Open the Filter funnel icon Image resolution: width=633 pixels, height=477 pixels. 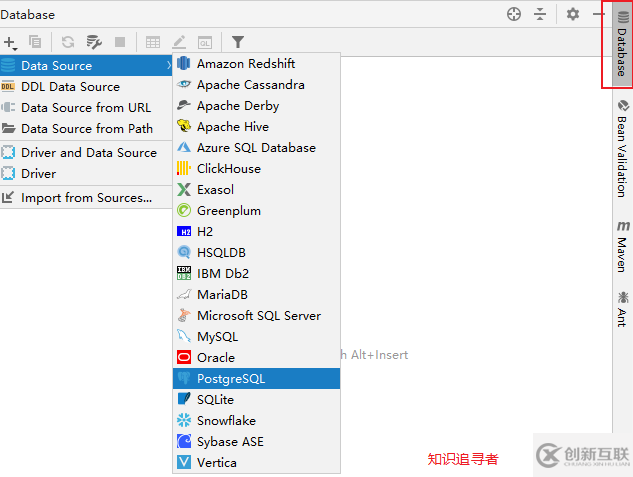(x=238, y=42)
